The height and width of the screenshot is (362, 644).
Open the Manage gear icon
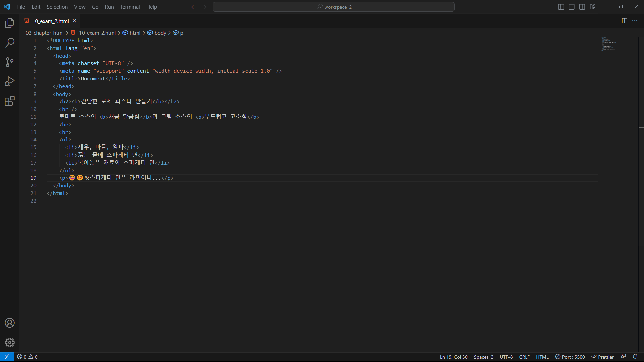click(10, 342)
